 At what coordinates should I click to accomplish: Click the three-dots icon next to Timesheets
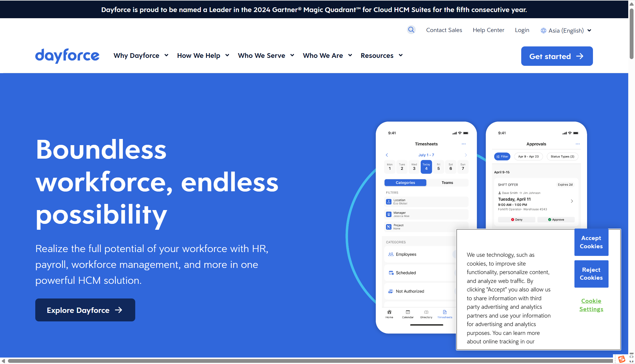click(464, 144)
